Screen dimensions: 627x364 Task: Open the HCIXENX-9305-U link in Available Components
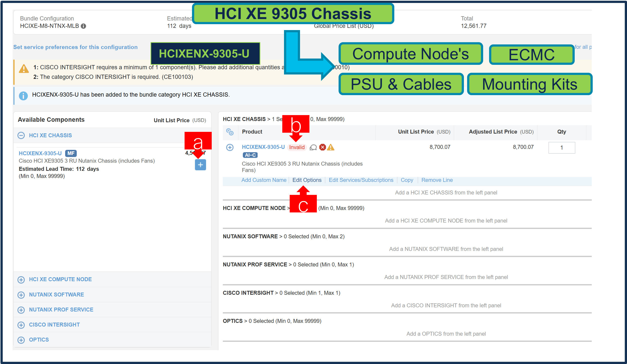pyautogui.click(x=40, y=153)
